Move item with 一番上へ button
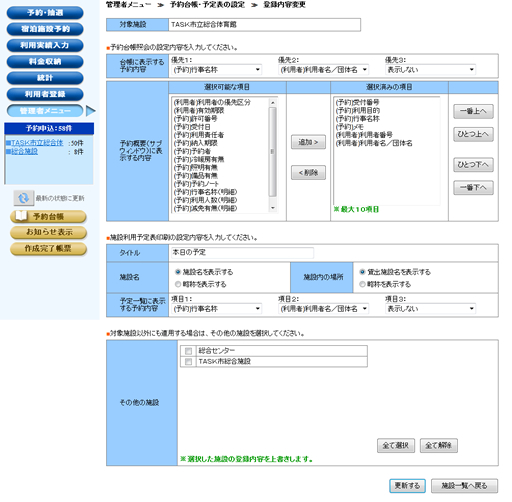Image resolution: width=512 pixels, height=502 pixels. click(473, 111)
